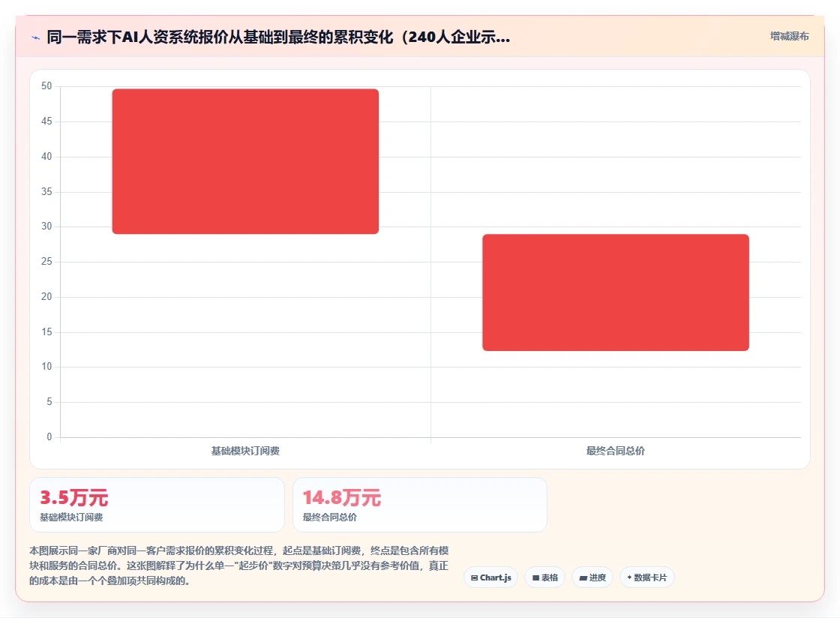Click the 基础模块订阅费 x-axis label
The width and height of the screenshot is (840, 618).
[245, 451]
